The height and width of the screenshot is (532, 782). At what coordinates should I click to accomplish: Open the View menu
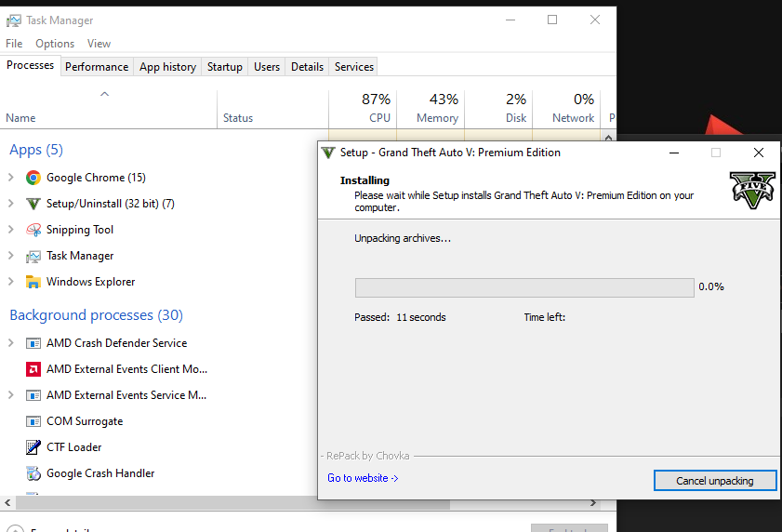coord(99,44)
